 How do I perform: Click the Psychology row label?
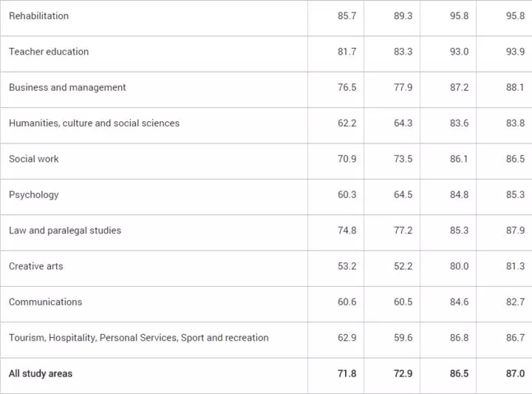click(33, 195)
